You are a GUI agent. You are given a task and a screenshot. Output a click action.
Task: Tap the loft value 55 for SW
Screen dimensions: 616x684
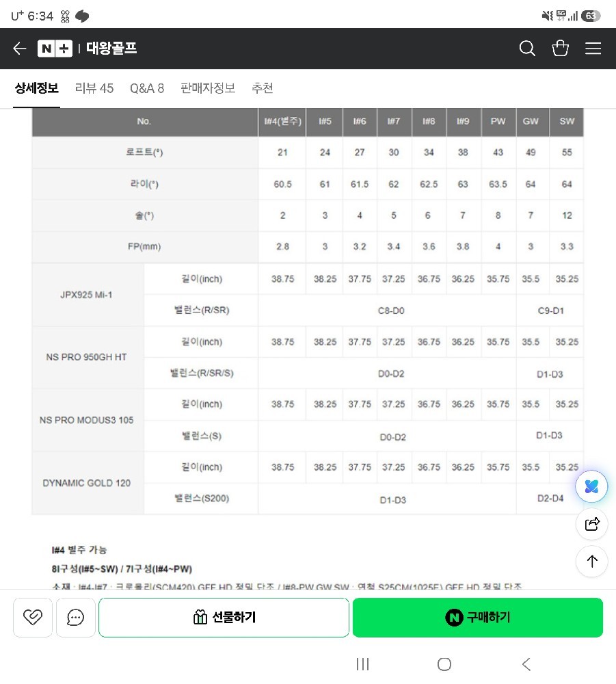pyautogui.click(x=567, y=153)
